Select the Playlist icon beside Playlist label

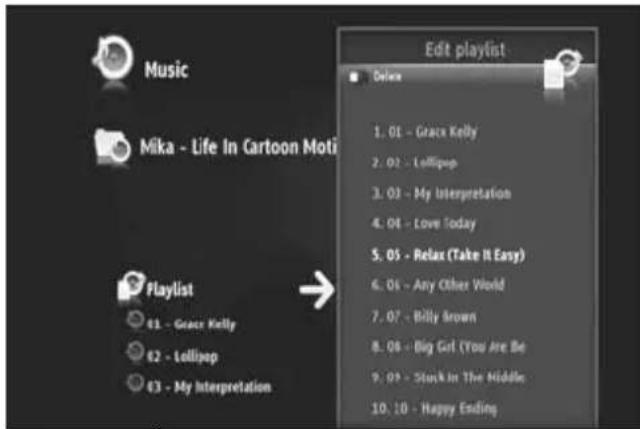point(131,285)
